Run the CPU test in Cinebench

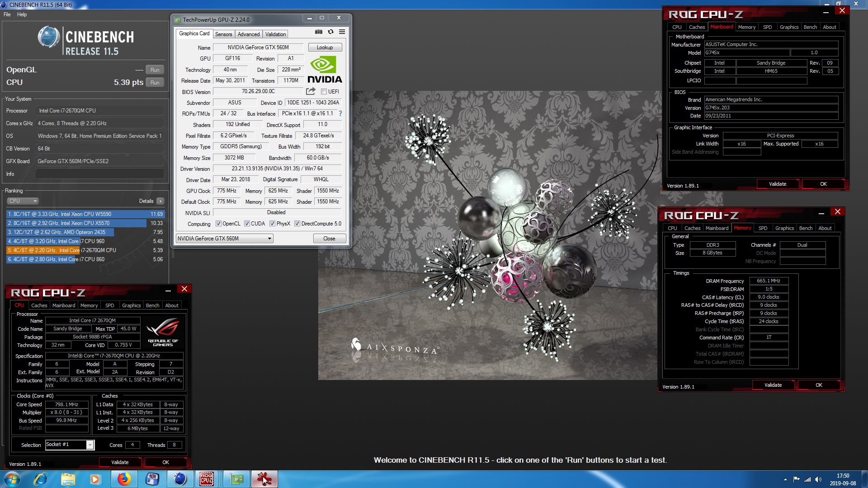[x=155, y=83]
